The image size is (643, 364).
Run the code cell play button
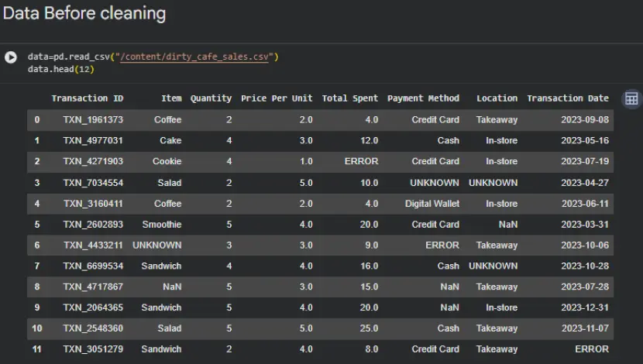[11, 57]
